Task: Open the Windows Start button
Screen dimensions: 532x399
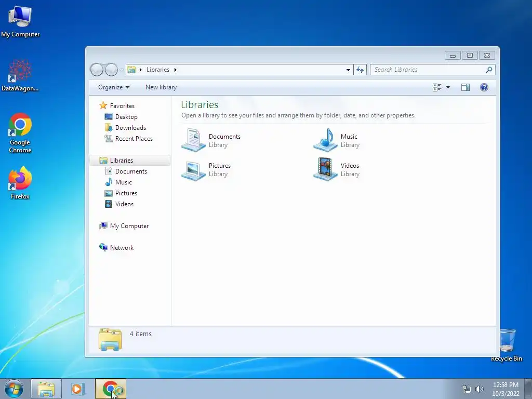Action: pyautogui.click(x=14, y=389)
